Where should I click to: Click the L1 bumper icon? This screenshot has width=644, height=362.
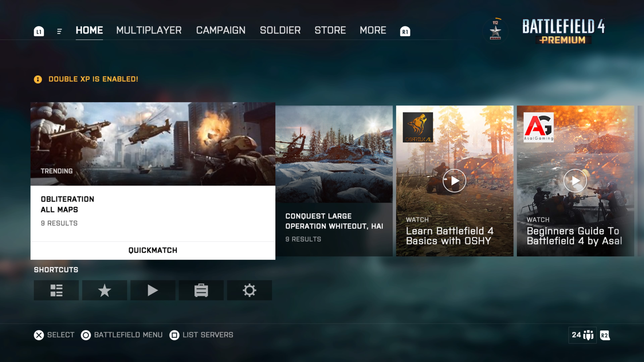point(39,31)
